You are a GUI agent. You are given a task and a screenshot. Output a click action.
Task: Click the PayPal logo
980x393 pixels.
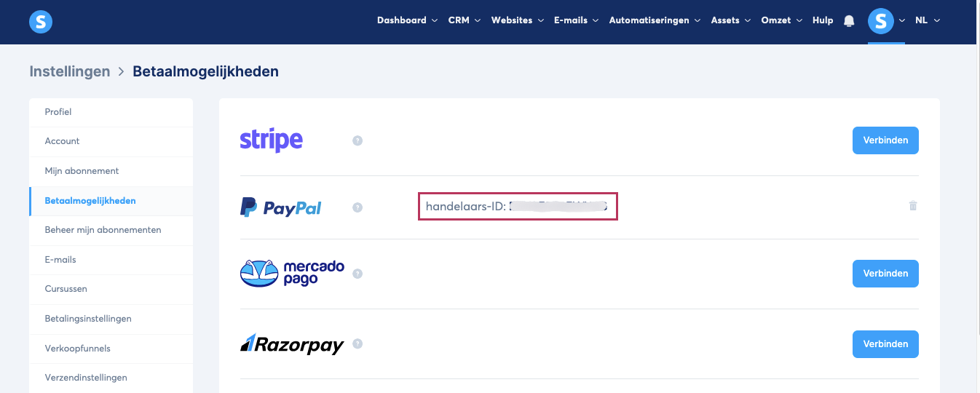pos(280,207)
